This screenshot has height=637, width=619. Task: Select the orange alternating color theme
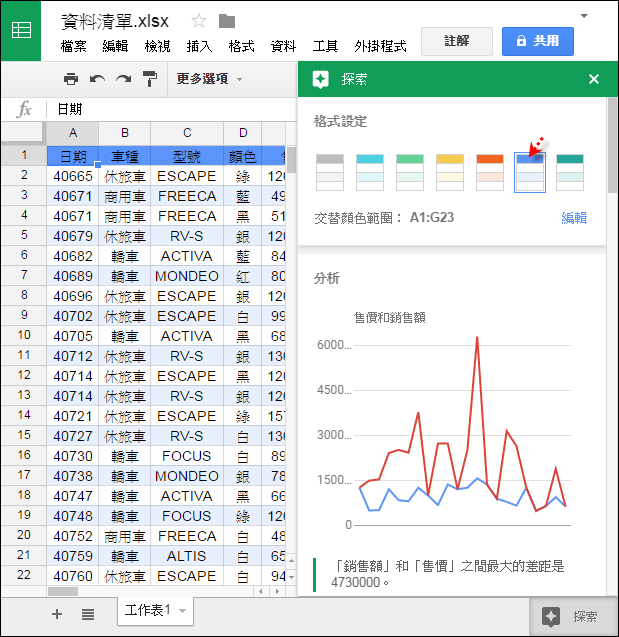pyautogui.click(x=490, y=172)
